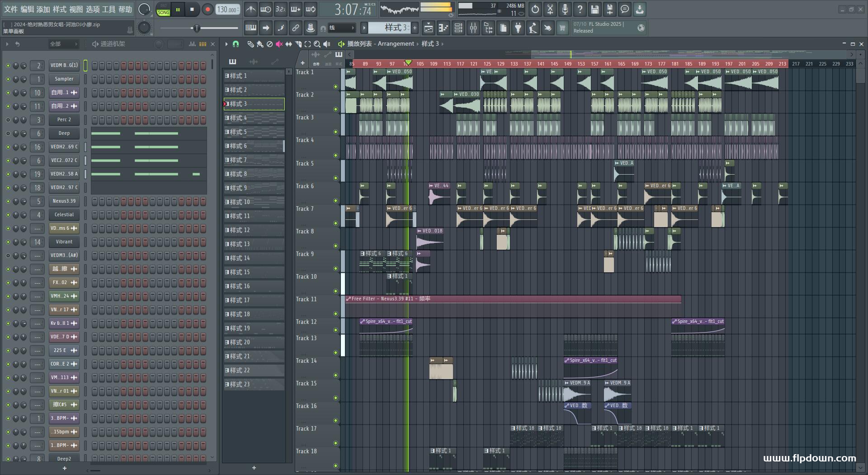The width and height of the screenshot is (868, 475).
Task: Select the Nexus3.39 channel button
Action: (64, 201)
